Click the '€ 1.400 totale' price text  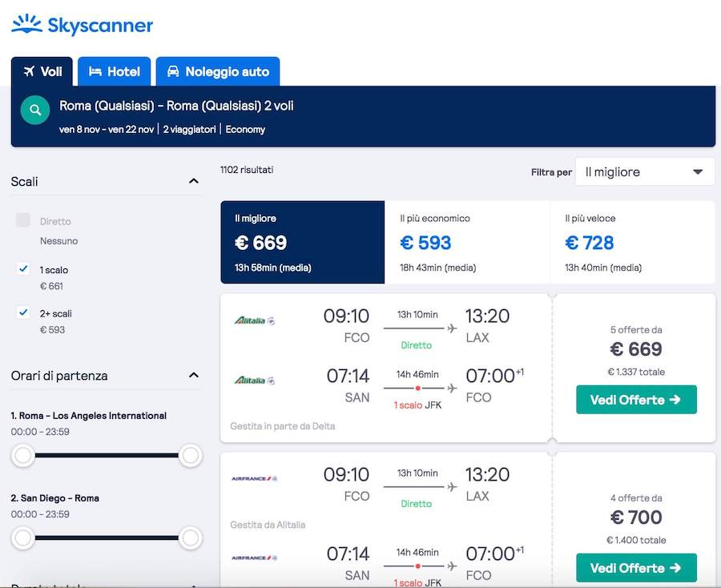click(x=636, y=540)
